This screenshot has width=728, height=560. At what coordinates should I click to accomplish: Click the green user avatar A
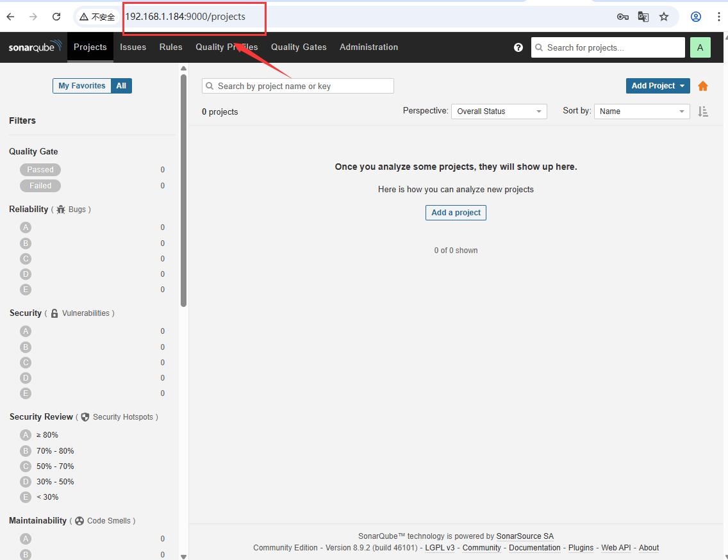coord(700,47)
